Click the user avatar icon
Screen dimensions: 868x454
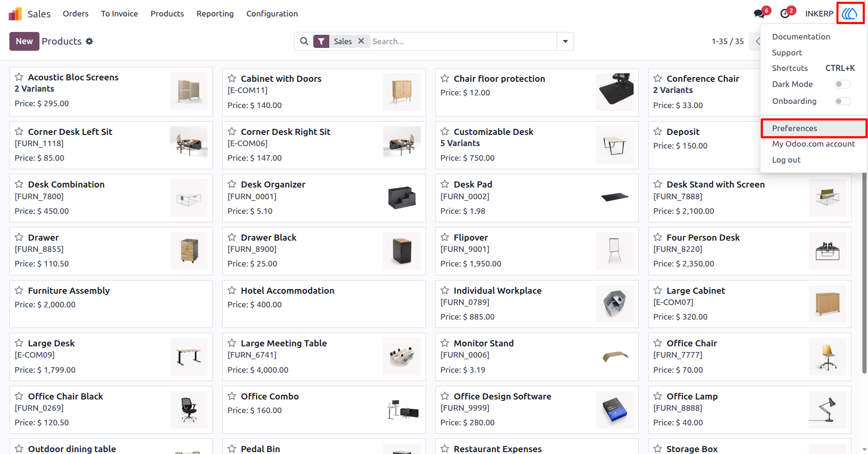tap(850, 14)
